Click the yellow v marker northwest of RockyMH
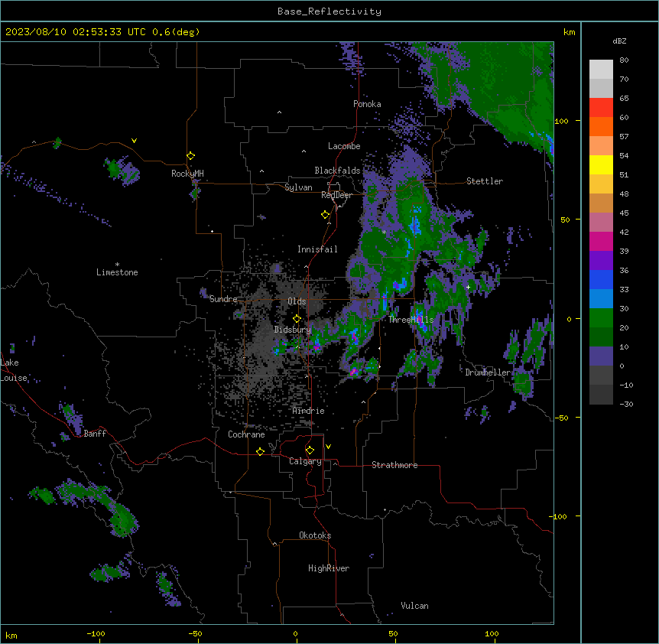This screenshot has height=644, width=659. pos(134,141)
